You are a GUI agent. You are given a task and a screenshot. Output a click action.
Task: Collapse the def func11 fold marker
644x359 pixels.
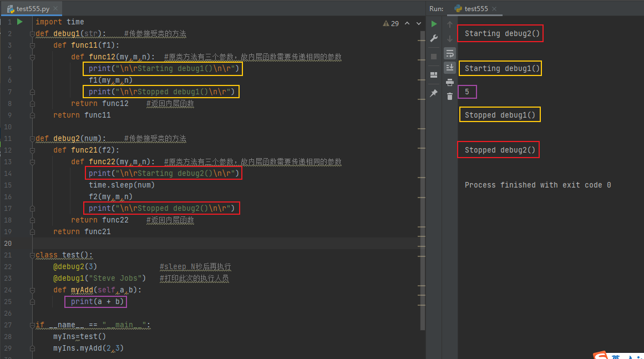(32, 45)
